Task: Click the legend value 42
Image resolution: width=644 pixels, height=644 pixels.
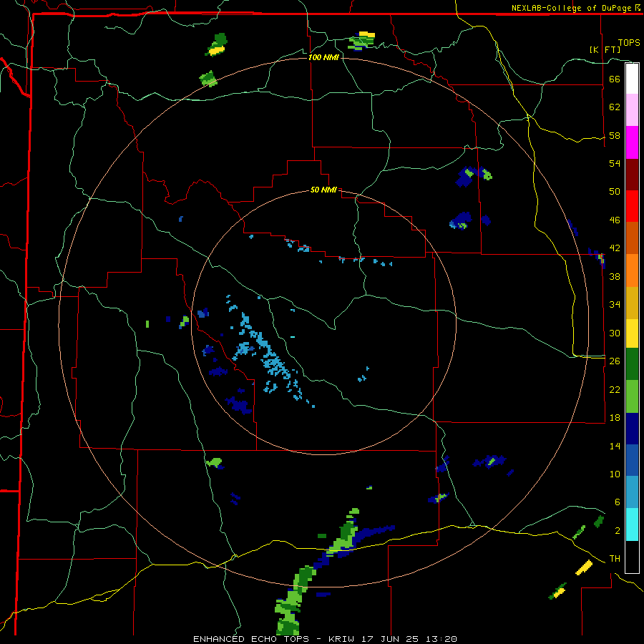Action: tap(615, 248)
